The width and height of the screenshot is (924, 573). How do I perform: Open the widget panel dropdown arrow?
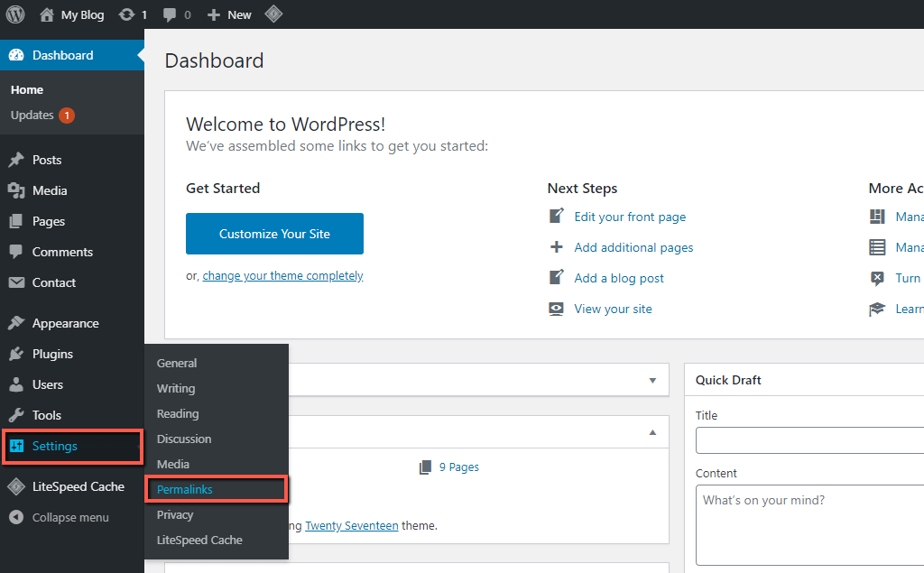tap(652, 380)
